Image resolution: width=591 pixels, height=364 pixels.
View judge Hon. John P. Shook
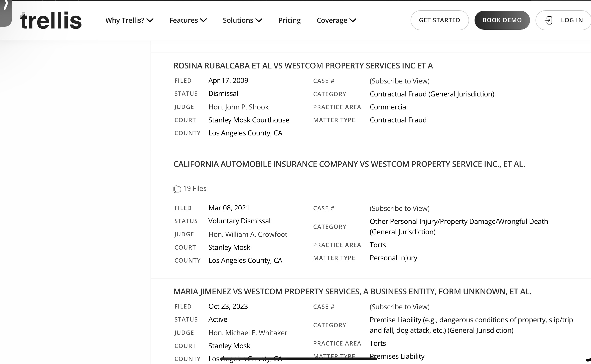pyautogui.click(x=238, y=107)
